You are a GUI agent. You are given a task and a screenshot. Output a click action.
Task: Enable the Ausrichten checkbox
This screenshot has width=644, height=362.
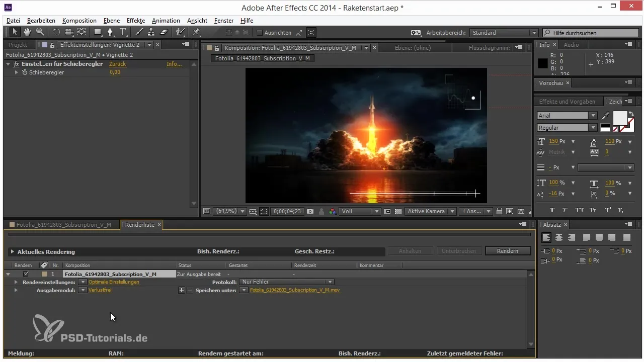[260, 33]
